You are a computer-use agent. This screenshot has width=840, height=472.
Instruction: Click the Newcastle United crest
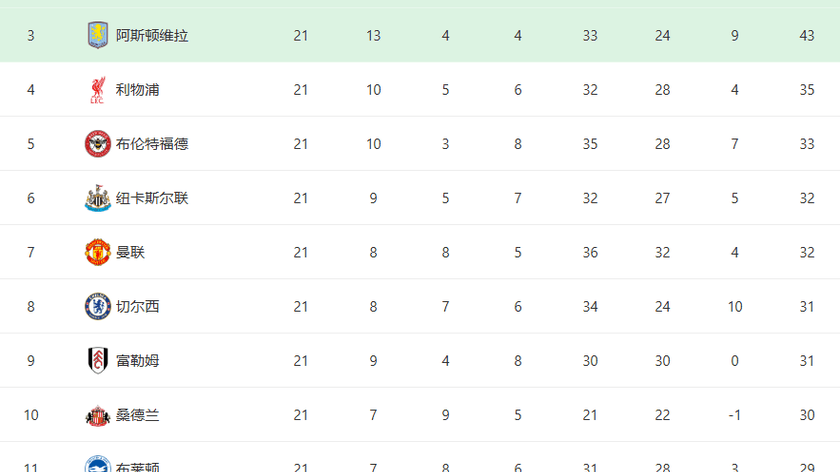point(97,198)
